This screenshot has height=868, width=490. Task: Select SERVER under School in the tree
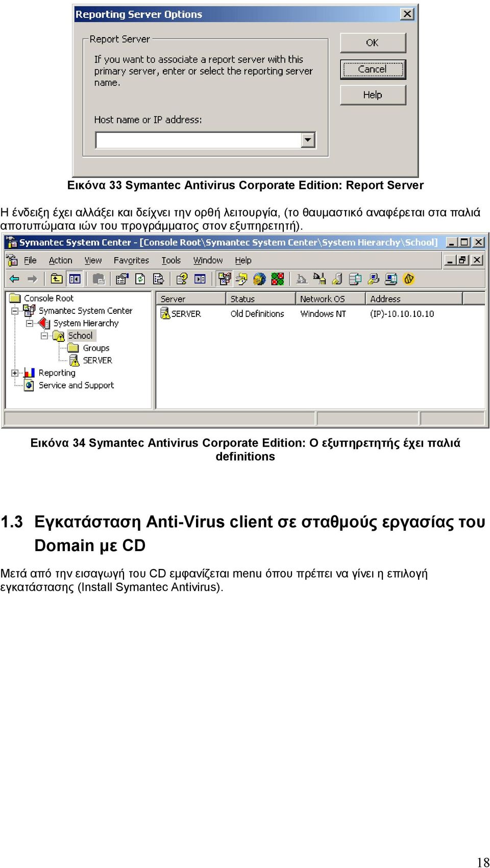pos(97,360)
